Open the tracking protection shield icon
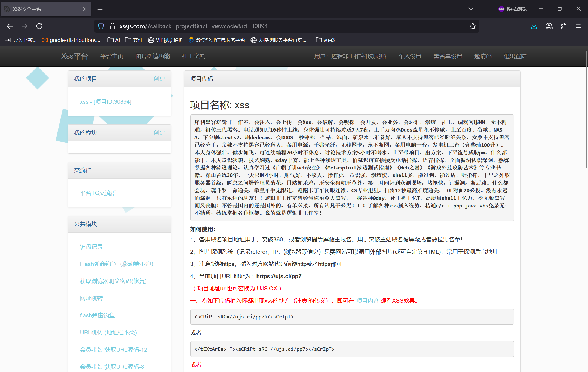Viewport: 588px width, 372px height. (101, 26)
